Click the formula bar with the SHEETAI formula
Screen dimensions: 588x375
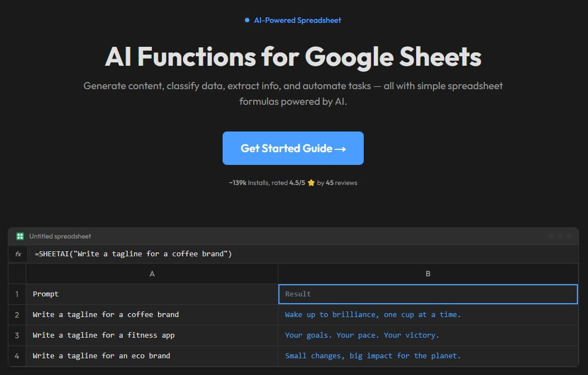303,254
